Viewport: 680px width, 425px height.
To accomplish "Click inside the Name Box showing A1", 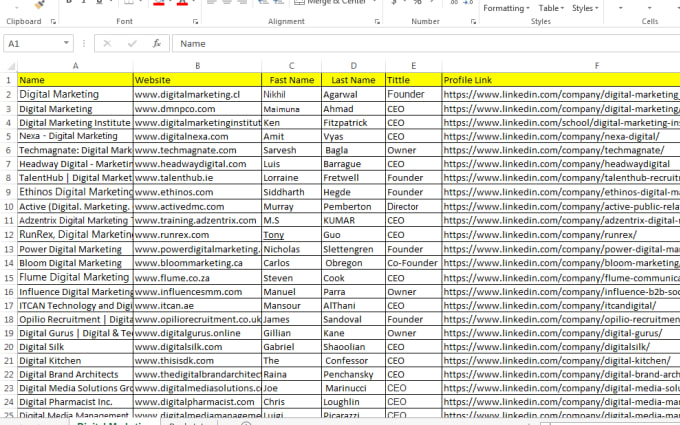I will (x=34, y=43).
